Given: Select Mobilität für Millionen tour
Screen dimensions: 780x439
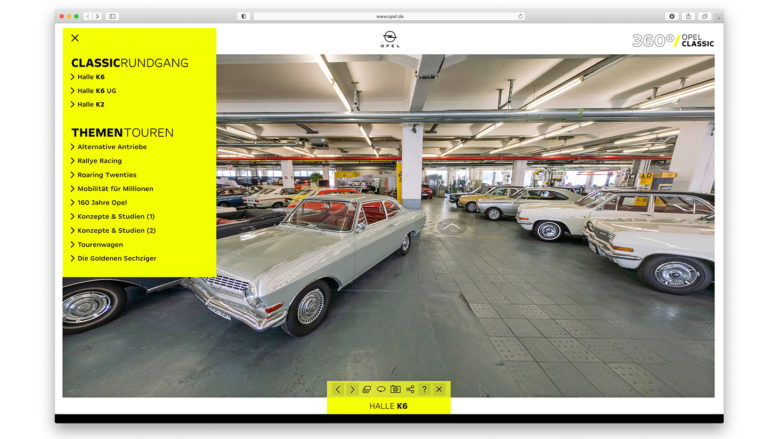Looking at the screenshot, I should point(112,188).
